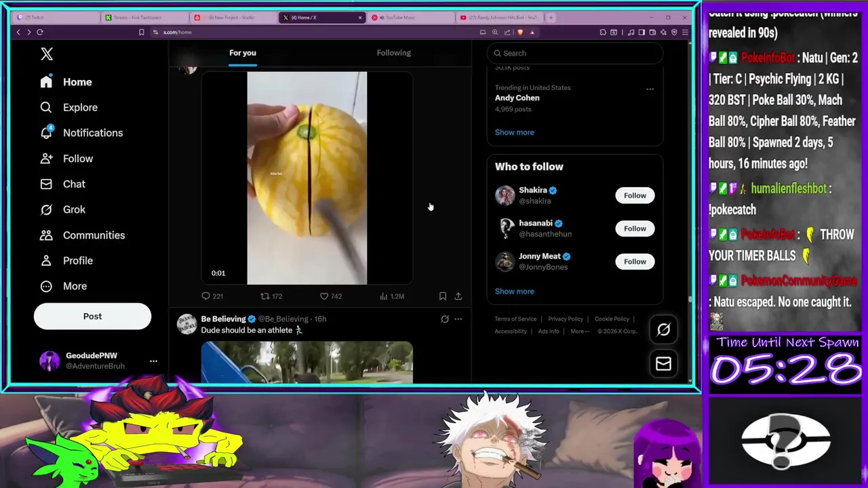Bookmark the melon video post
The height and width of the screenshot is (488, 868).
point(443,296)
